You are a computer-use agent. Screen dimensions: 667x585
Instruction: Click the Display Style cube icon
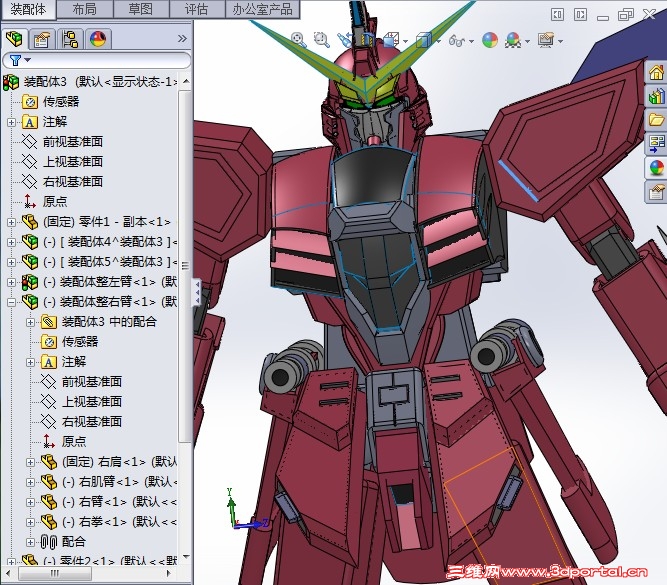coord(424,40)
